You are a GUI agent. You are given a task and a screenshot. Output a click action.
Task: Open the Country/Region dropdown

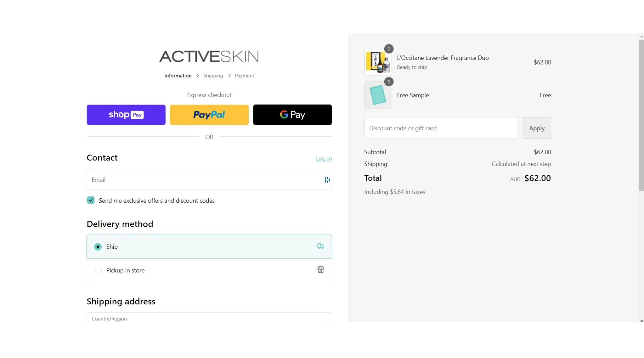[x=209, y=318]
